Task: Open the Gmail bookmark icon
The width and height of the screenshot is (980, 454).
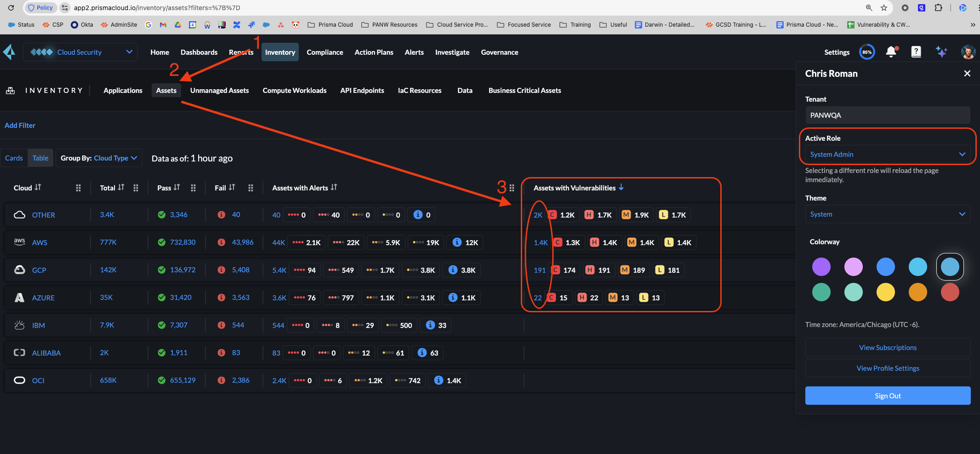Action: coord(163,25)
